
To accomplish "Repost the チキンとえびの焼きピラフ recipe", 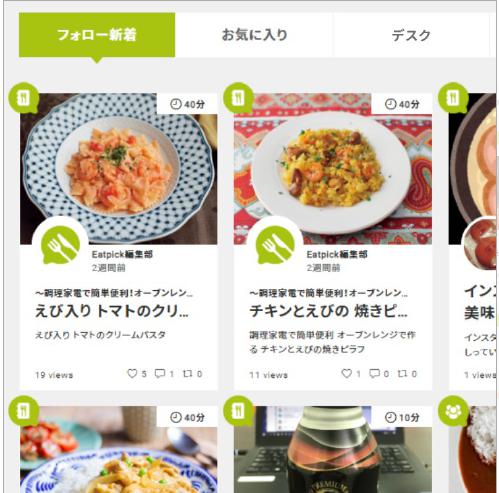I will (402, 373).
